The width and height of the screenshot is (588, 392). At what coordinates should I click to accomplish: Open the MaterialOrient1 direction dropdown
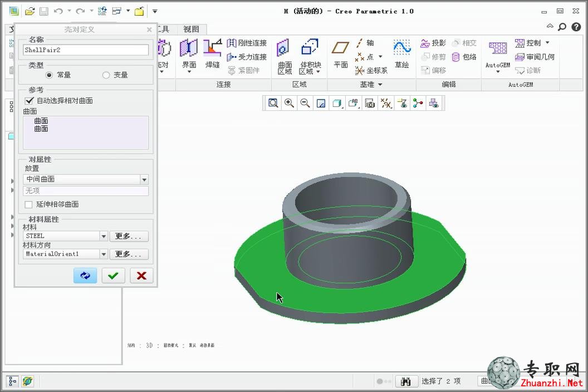pyautogui.click(x=104, y=254)
